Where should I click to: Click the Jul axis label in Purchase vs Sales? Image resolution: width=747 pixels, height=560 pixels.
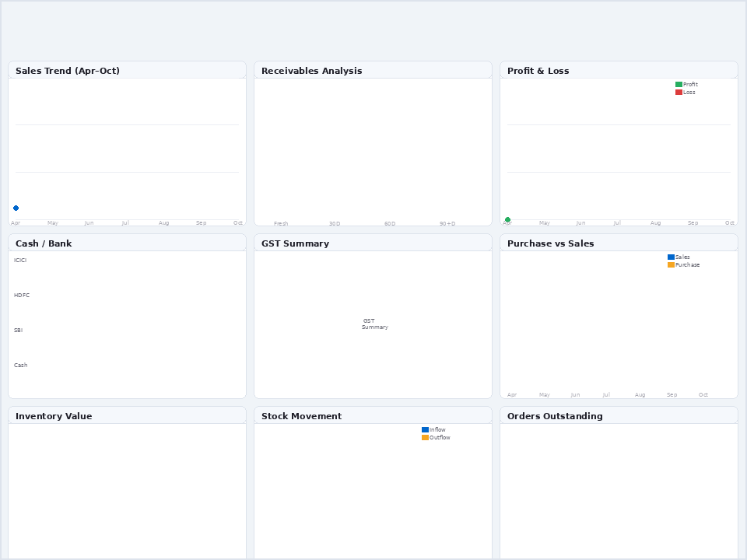coord(606,395)
